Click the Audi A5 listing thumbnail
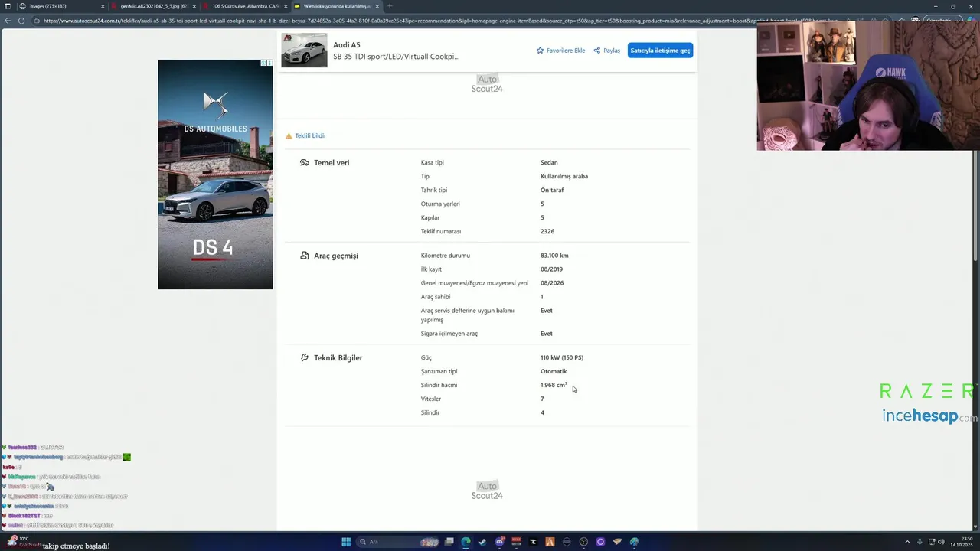 click(x=304, y=51)
